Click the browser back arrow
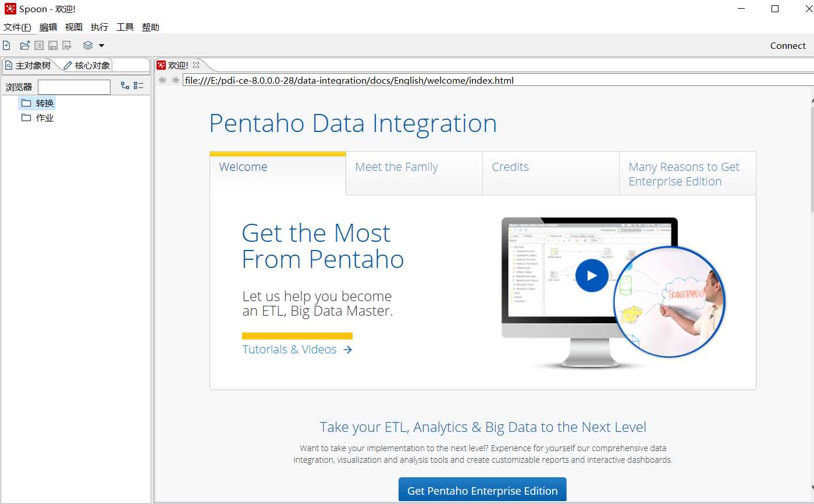Screen dimensions: 814x504 tap(162, 80)
